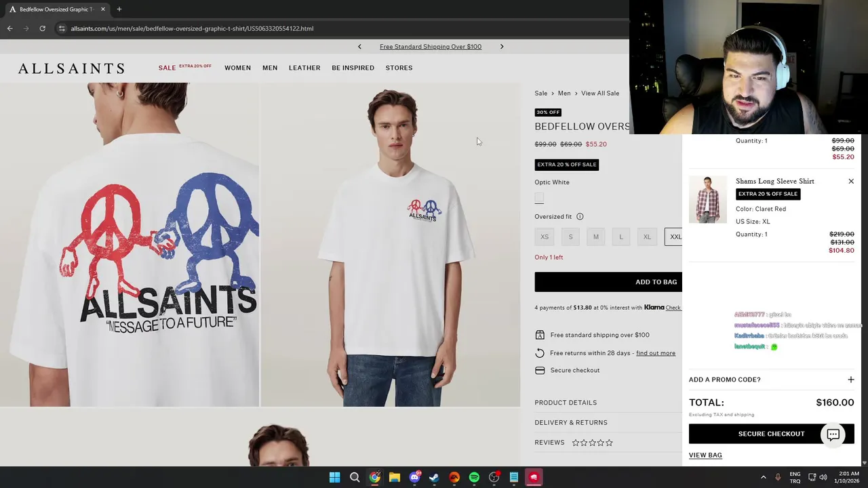The width and height of the screenshot is (868, 488).
Task: Click the address bar URL
Action: pos(192,28)
